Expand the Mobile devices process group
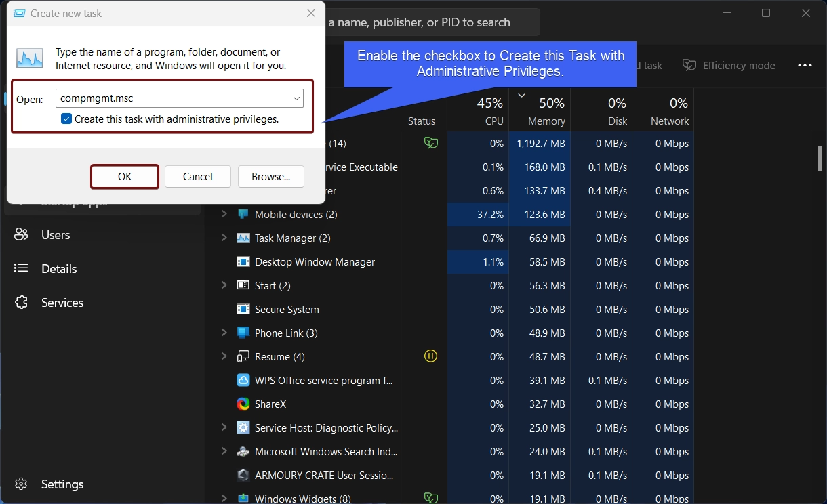Image resolution: width=827 pixels, height=504 pixels. 224,214
